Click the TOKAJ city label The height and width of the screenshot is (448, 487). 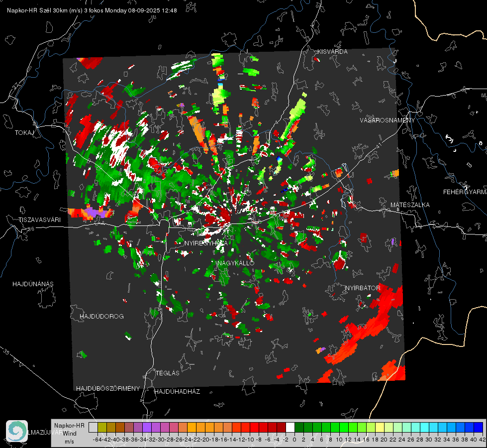click(x=24, y=133)
